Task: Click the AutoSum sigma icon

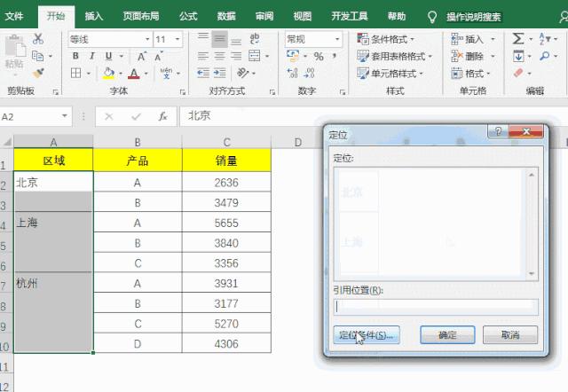Action: click(518, 38)
